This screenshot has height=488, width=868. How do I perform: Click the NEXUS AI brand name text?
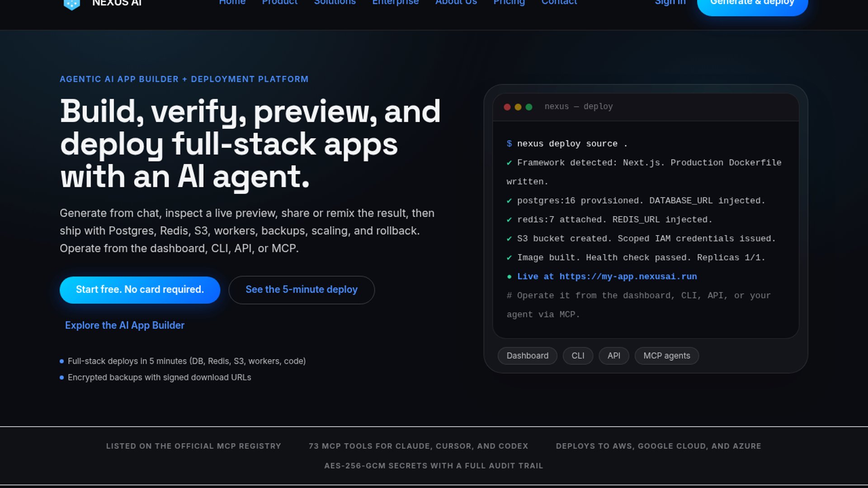pos(117,3)
